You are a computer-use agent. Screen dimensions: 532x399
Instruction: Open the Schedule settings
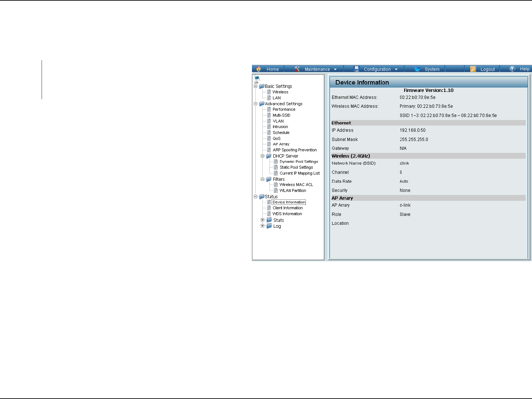click(x=281, y=133)
